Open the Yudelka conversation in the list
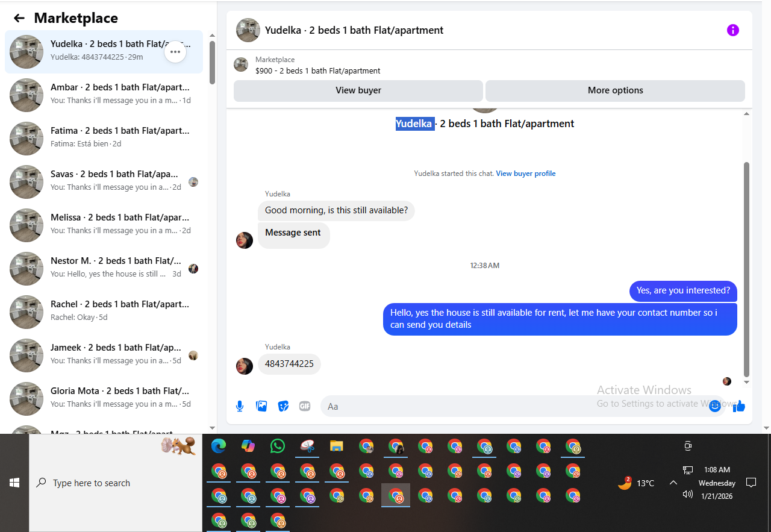The width and height of the screenshot is (771, 532). pos(104,52)
